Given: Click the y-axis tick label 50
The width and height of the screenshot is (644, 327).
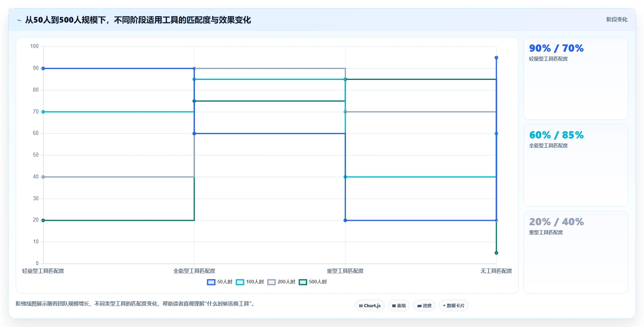Looking at the screenshot, I should tap(36, 155).
